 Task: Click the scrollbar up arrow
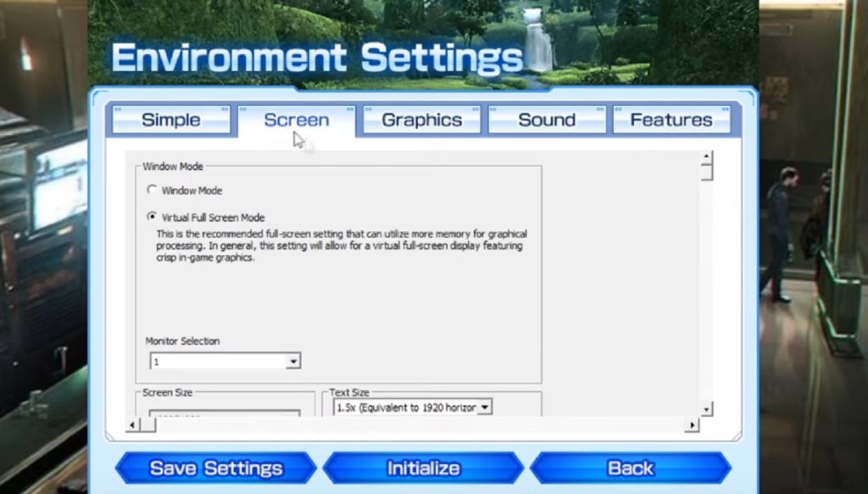706,157
